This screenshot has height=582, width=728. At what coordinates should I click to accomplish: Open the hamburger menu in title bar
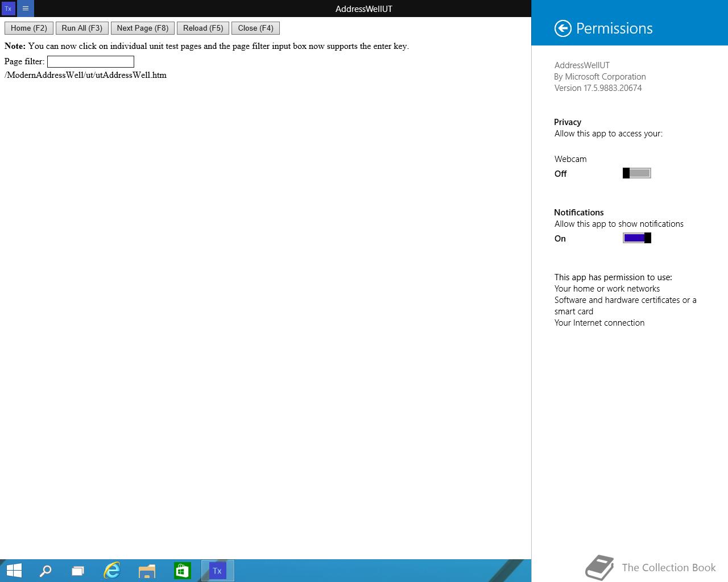point(26,9)
